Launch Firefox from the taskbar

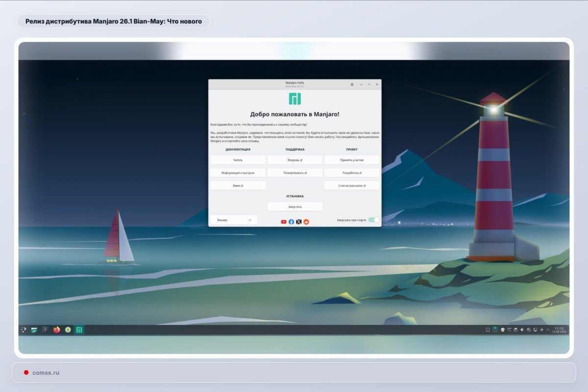point(56,330)
